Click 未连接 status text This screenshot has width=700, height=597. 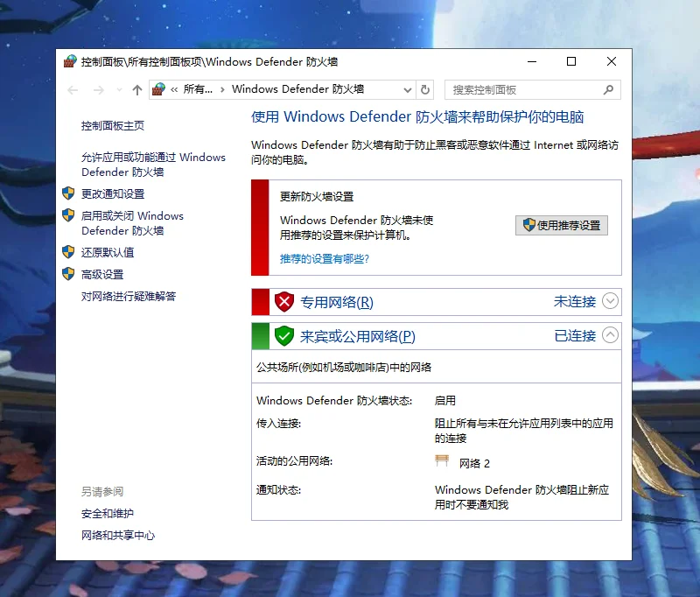click(x=575, y=301)
